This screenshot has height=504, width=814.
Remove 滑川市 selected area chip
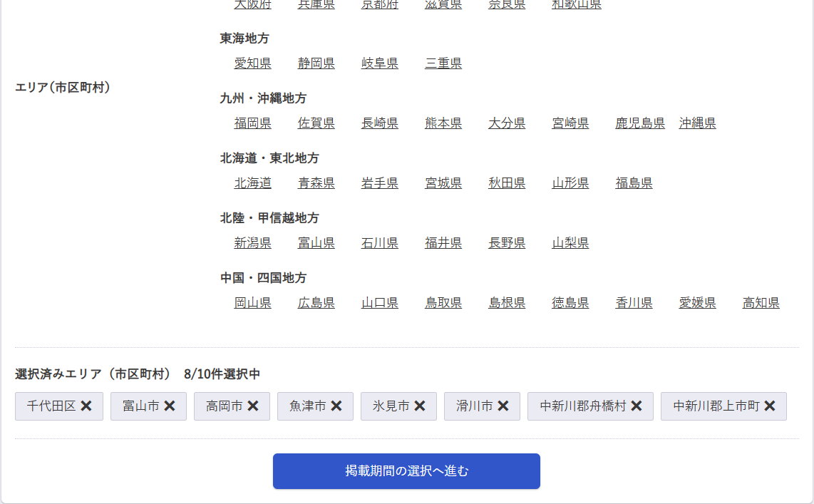pyautogui.click(x=503, y=406)
